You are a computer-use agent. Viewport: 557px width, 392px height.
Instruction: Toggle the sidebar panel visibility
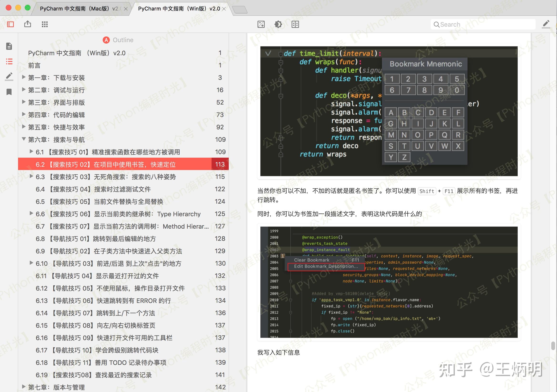(x=10, y=24)
